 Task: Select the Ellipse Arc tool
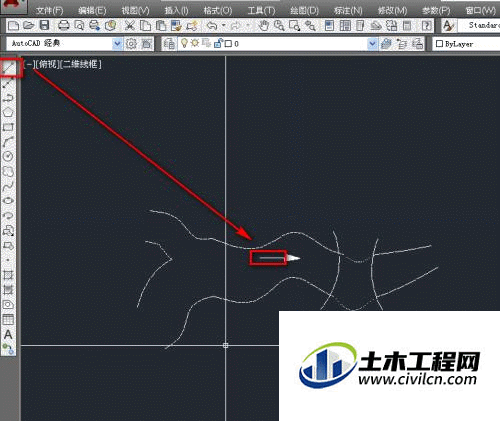(x=8, y=215)
